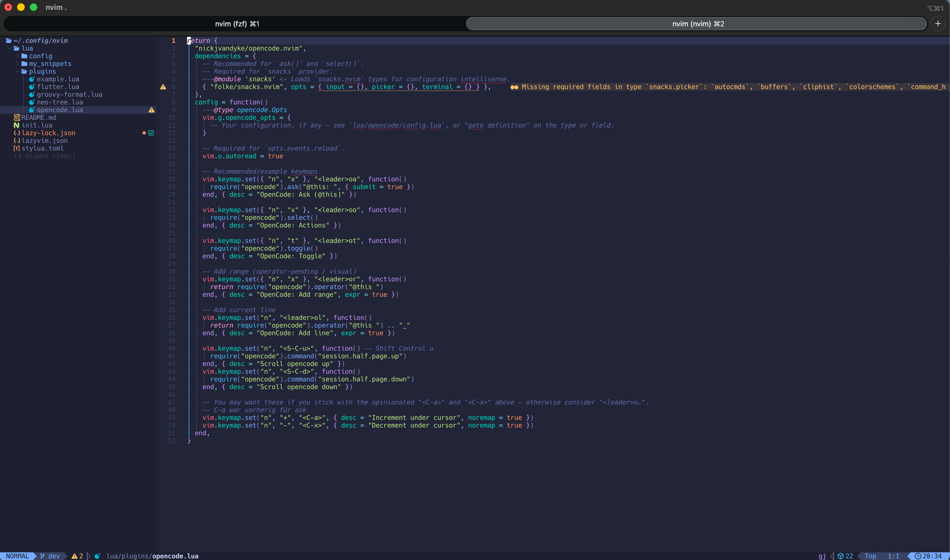
Task: Collapse the plugins folder chevron
Action: [18, 72]
